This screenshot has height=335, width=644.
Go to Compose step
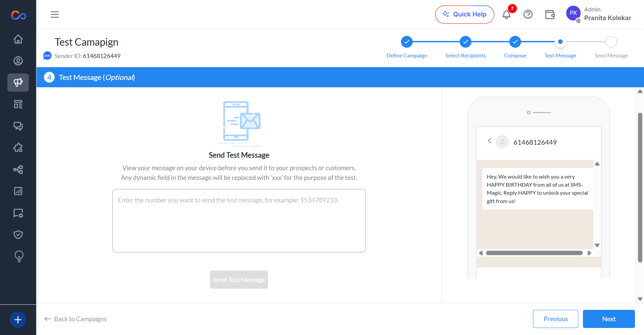tap(515, 42)
